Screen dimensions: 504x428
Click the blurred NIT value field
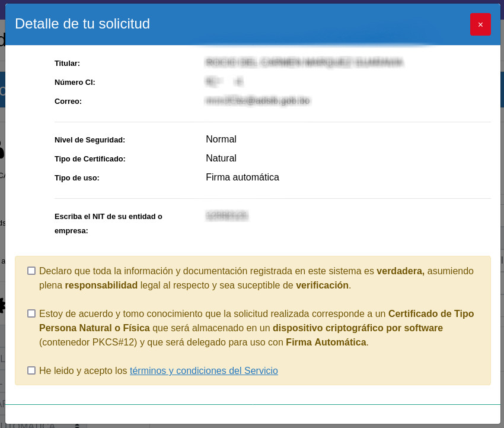click(227, 216)
